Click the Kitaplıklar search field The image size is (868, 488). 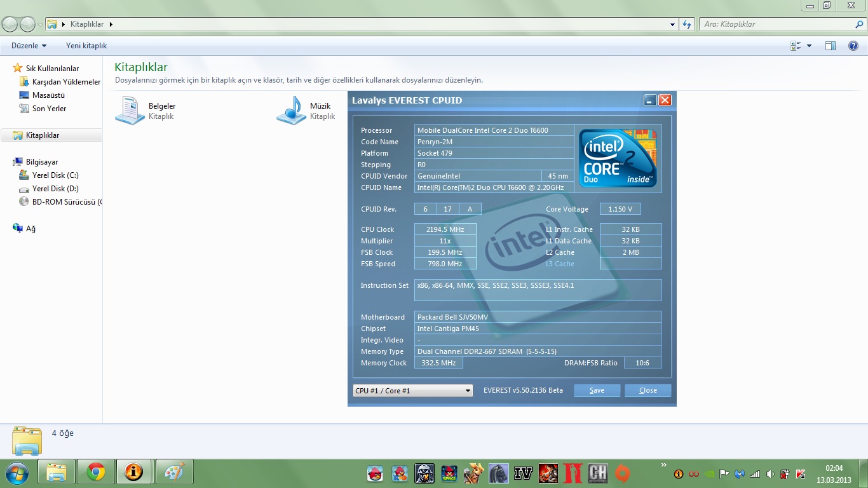(x=783, y=24)
